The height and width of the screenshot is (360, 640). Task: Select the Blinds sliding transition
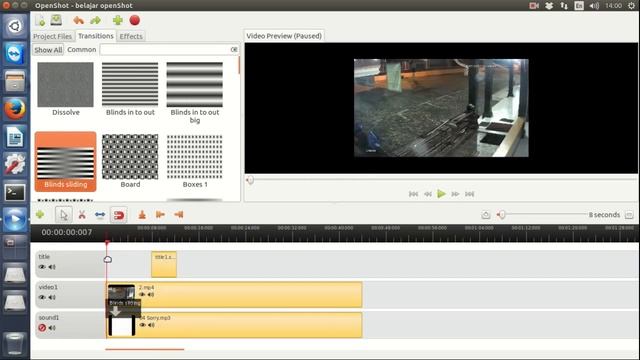[x=66, y=161]
